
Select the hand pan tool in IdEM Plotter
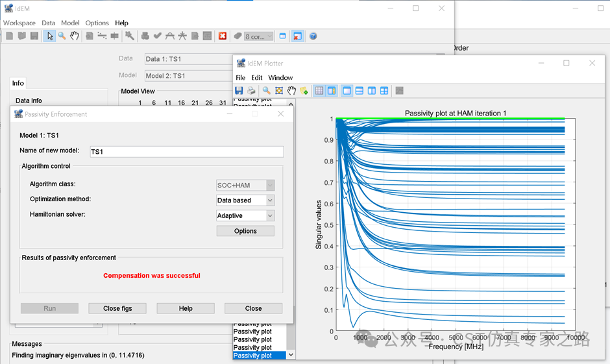tap(291, 91)
